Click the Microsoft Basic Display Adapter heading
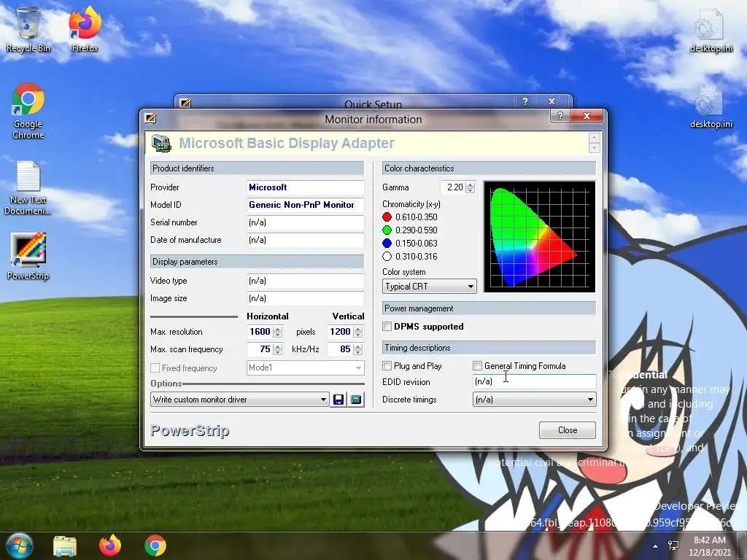The image size is (747, 560). [x=286, y=144]
